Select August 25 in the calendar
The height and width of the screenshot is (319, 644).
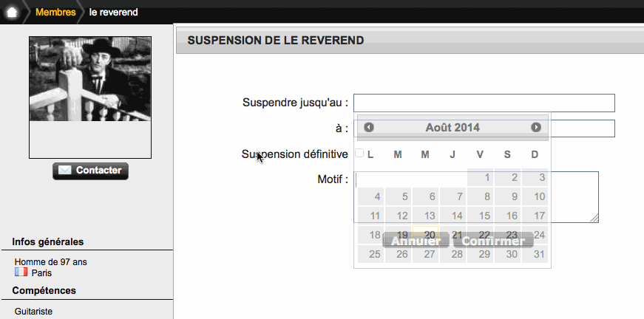click(x=370, y=254)
